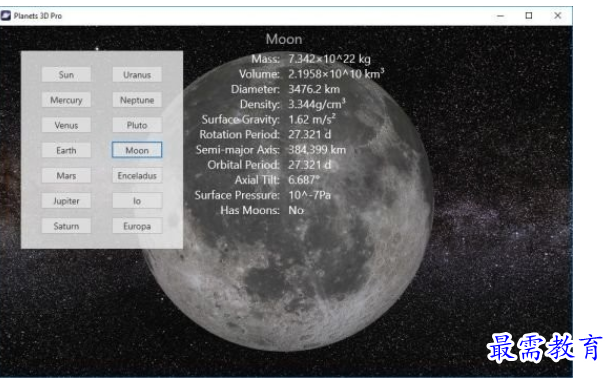Select the highlighted Moon button
Image resolution: width=611 pixels, height=379 pixels.
137,150
